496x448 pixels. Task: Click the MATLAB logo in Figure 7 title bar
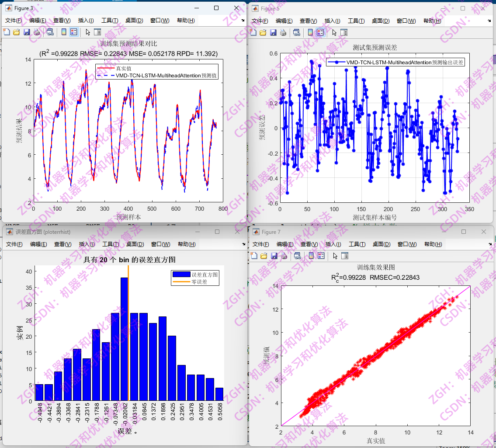(x=256, y=232)
